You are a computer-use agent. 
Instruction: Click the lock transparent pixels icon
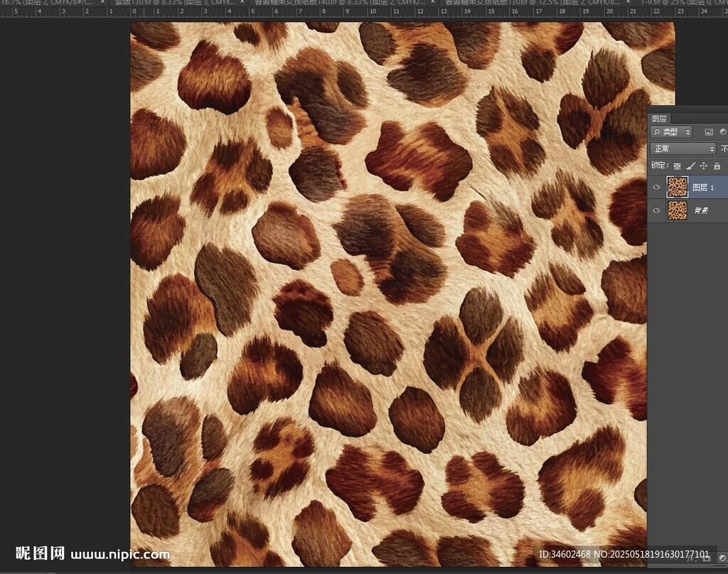tap(677, 166)
